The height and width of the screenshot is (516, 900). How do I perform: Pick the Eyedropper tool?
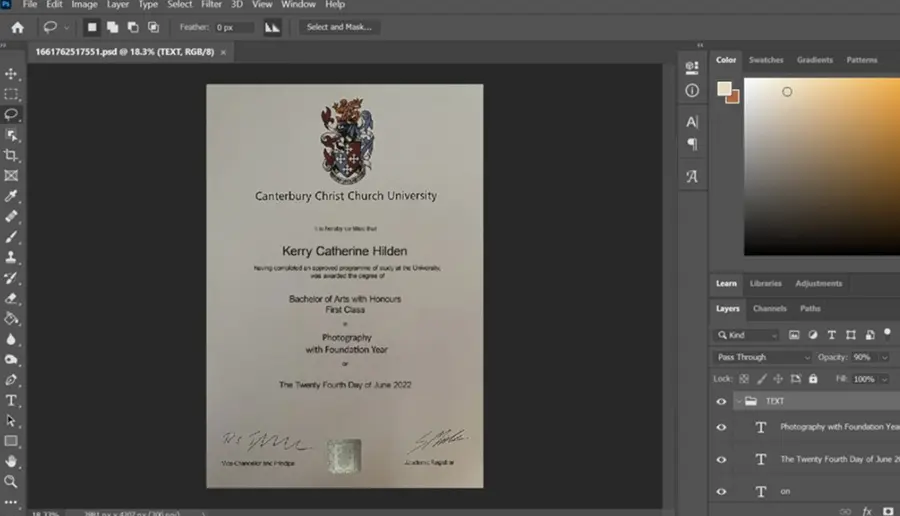[x=11, y=196]
